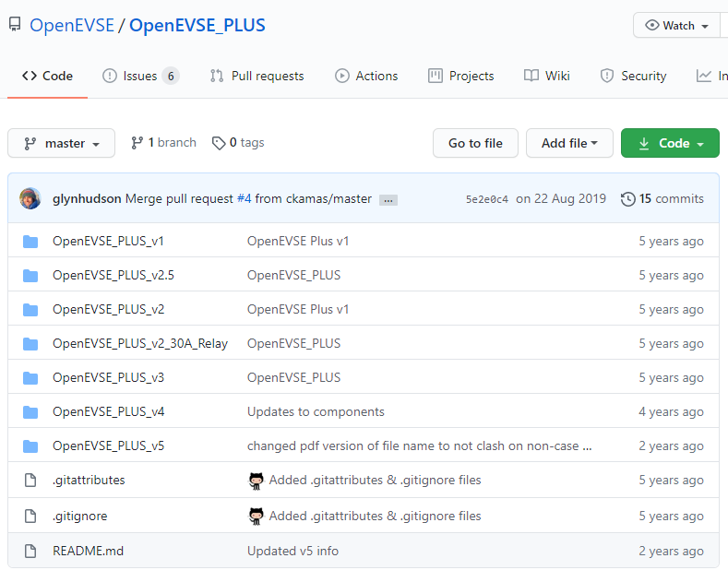Click glynhudson's avatar image

point(30,198)
